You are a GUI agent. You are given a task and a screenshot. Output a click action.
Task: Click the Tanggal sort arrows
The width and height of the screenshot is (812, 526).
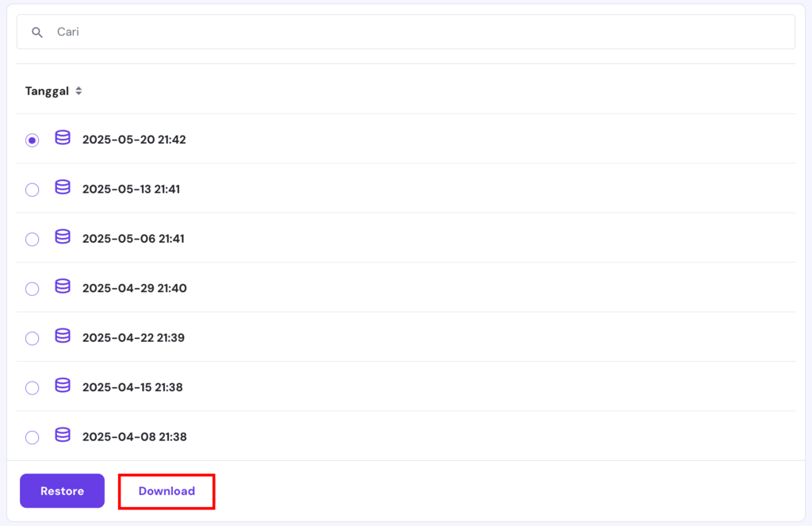point(79,90)
